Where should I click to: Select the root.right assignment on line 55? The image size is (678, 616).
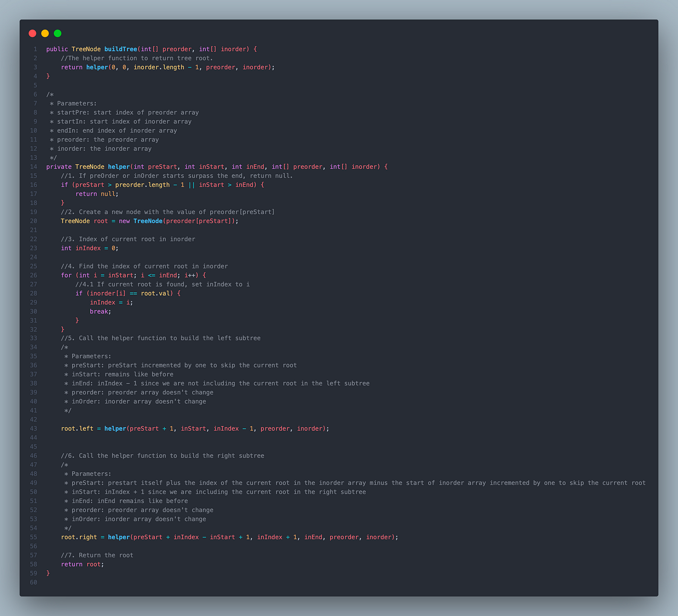79,537
